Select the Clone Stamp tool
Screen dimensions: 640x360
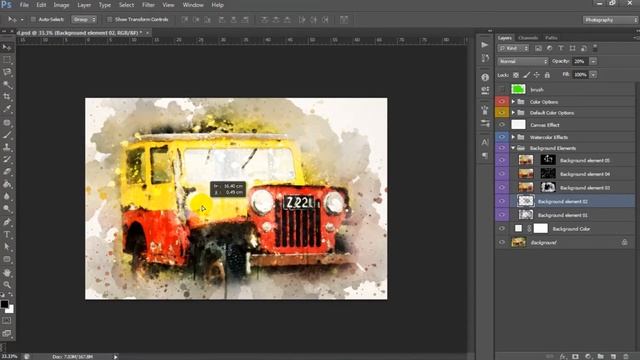pos(7,147)
